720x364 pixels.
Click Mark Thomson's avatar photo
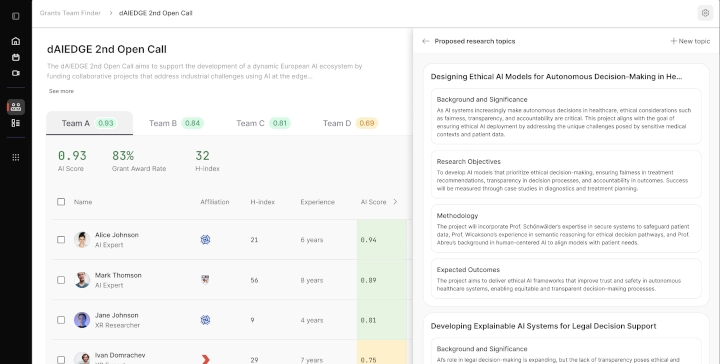coord(82,280)
